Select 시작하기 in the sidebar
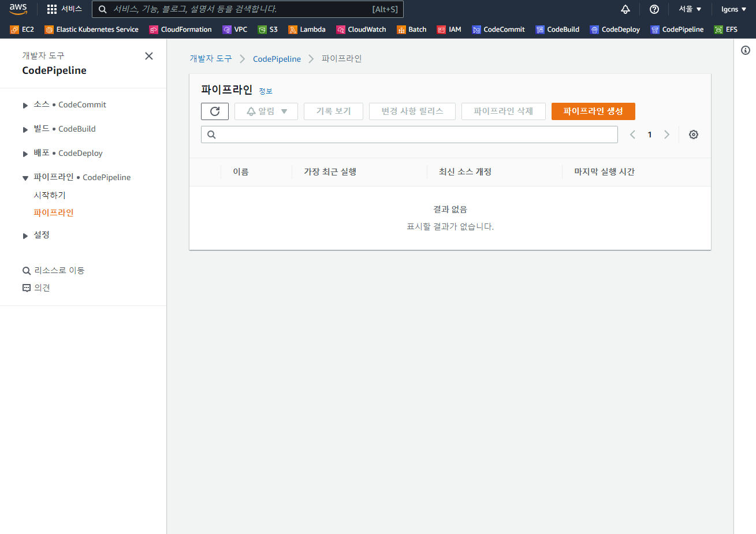 pyautogui.click(x=50, y=195)
